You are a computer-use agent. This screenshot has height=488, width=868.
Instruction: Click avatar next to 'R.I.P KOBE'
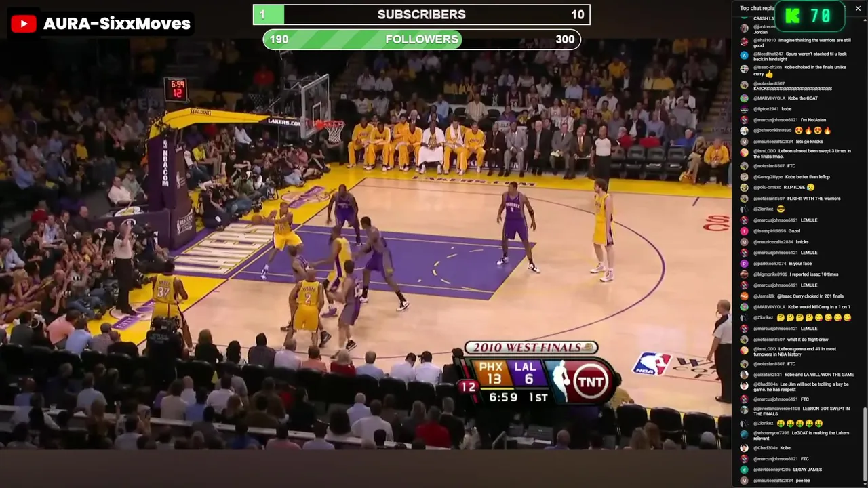[x=744, y=188]
